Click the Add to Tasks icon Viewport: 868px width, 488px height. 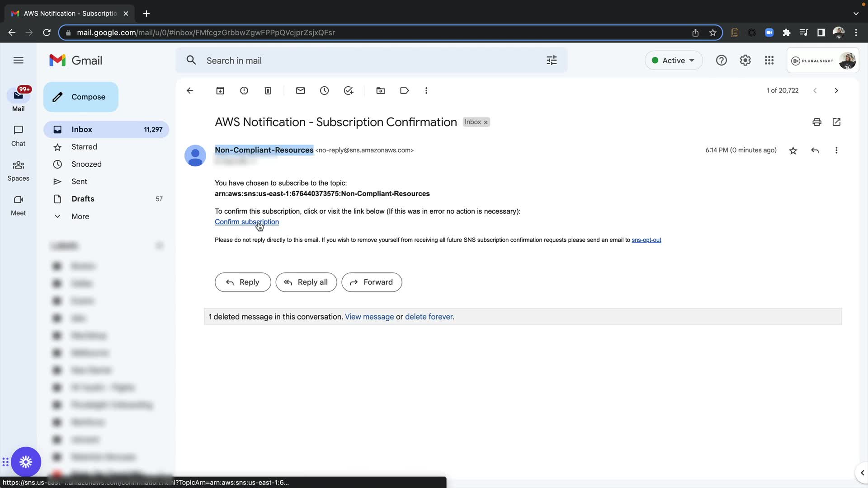349,91
